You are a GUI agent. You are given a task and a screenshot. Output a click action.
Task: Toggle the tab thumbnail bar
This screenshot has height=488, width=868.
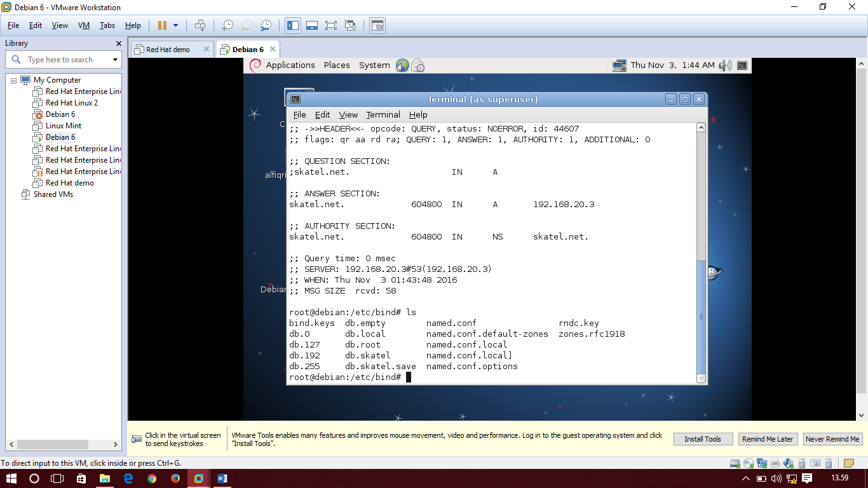(x=311, y=25)
